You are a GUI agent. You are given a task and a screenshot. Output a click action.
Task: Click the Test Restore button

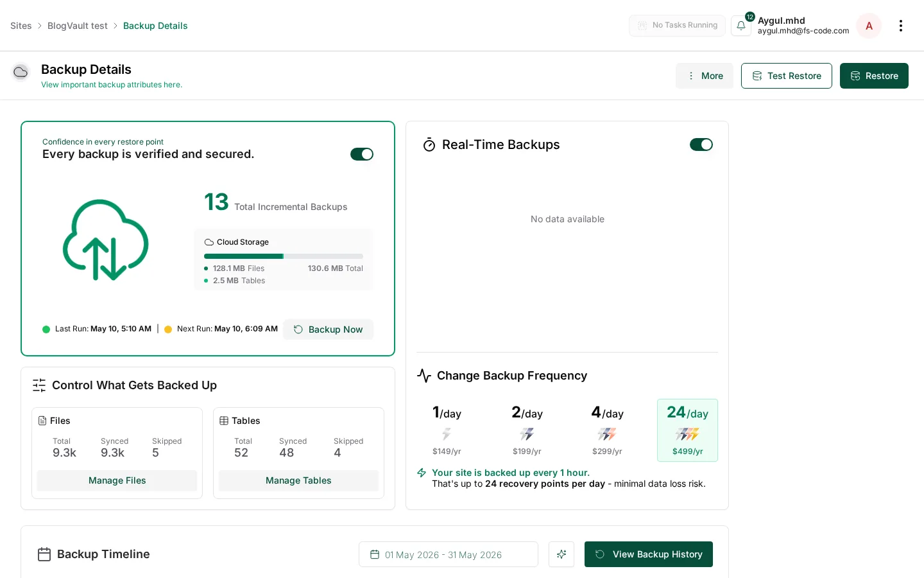pos(787,76)
